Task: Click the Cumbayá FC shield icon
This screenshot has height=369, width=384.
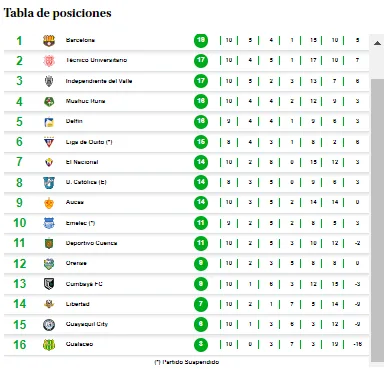Action: click(x=49, y=284)
